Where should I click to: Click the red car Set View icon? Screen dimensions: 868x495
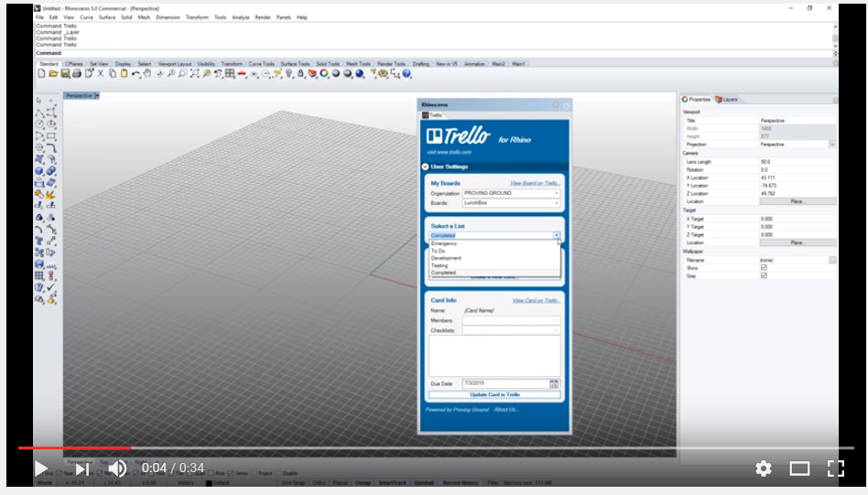click(242, 73)
